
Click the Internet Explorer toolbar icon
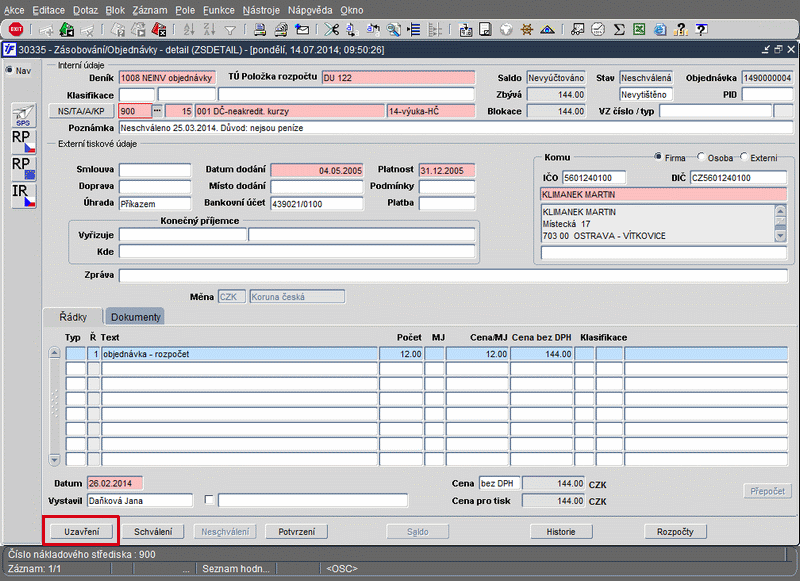pyautogui.click(x=660, y=30)
